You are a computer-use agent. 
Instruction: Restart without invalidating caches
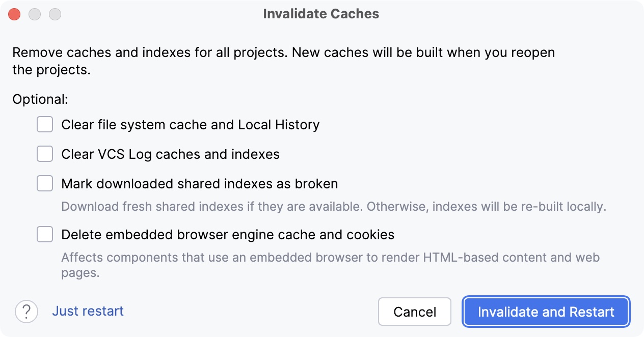88,311
